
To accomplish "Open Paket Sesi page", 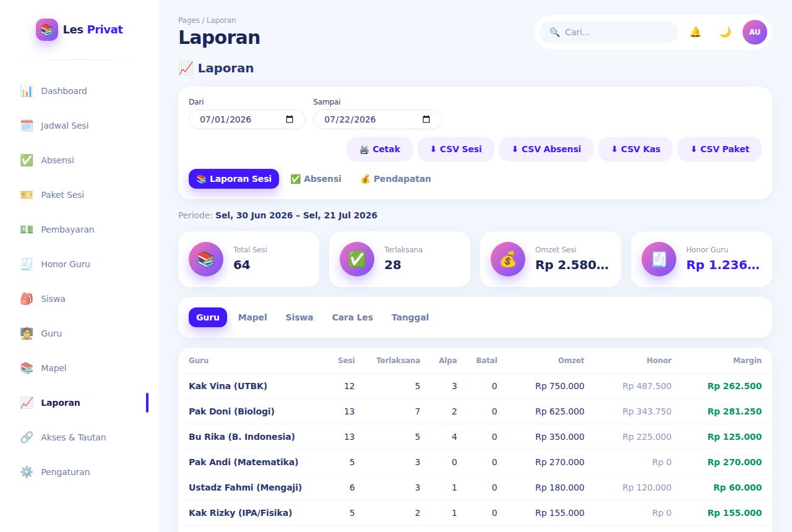I will pos(79,195).
